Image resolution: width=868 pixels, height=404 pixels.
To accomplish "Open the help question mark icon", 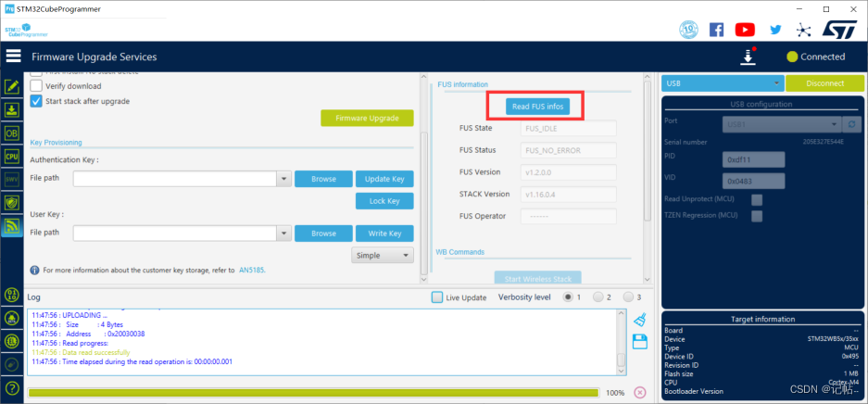I will pos(12,387).
